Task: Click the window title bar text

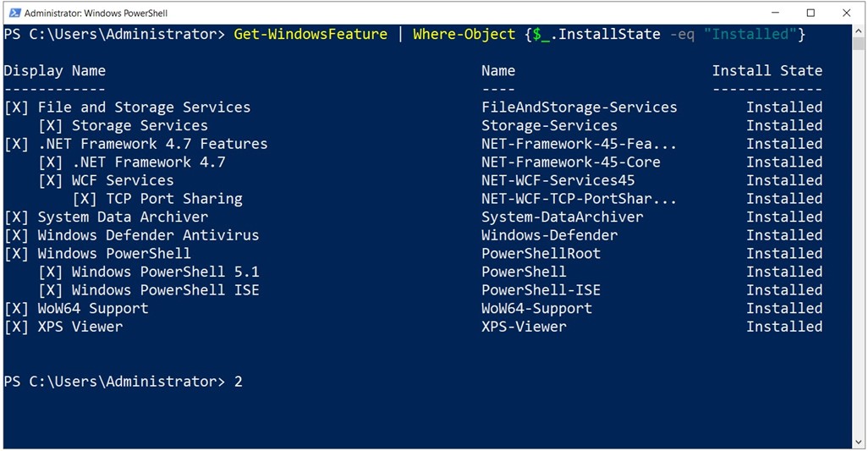Action: point(96,13)
